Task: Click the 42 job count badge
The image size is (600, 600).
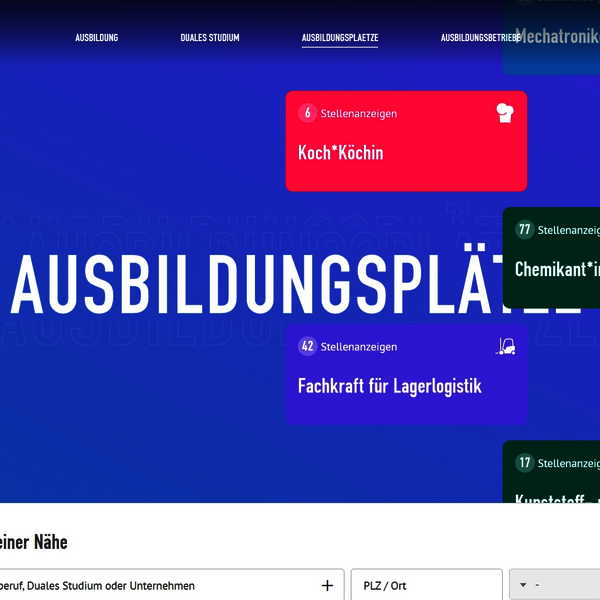Action: coord(307,346)
